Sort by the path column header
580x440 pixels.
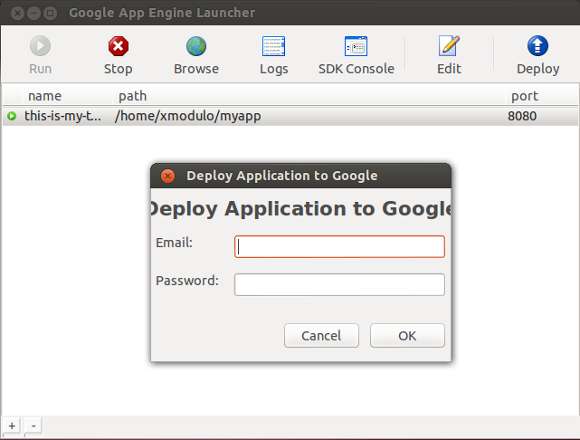pyautogui.click(x=132, y=96)
